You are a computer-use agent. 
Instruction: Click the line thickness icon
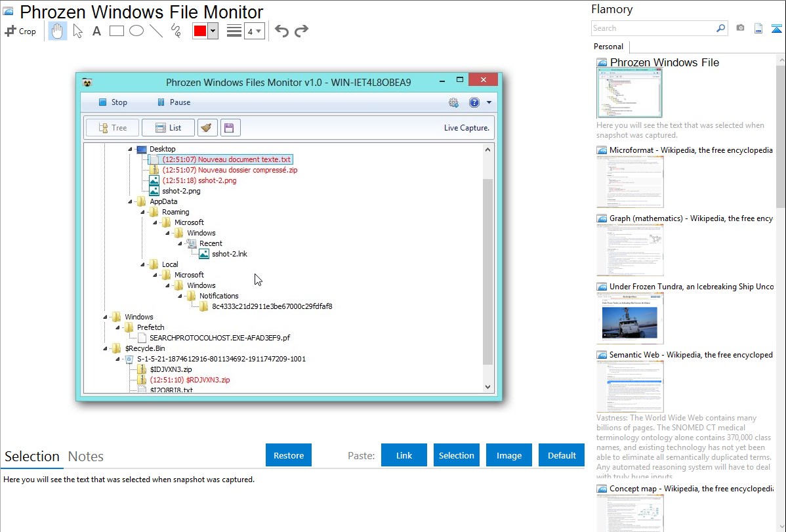(234, 31)
